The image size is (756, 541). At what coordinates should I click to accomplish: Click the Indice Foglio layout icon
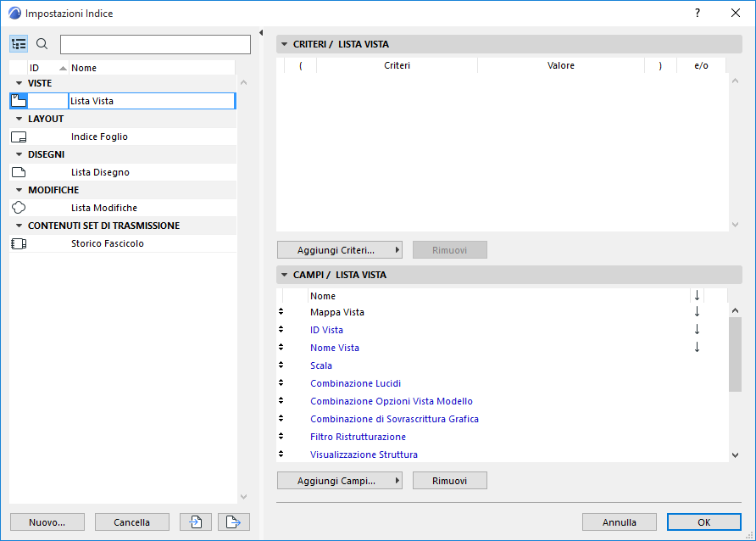(19, 137)
